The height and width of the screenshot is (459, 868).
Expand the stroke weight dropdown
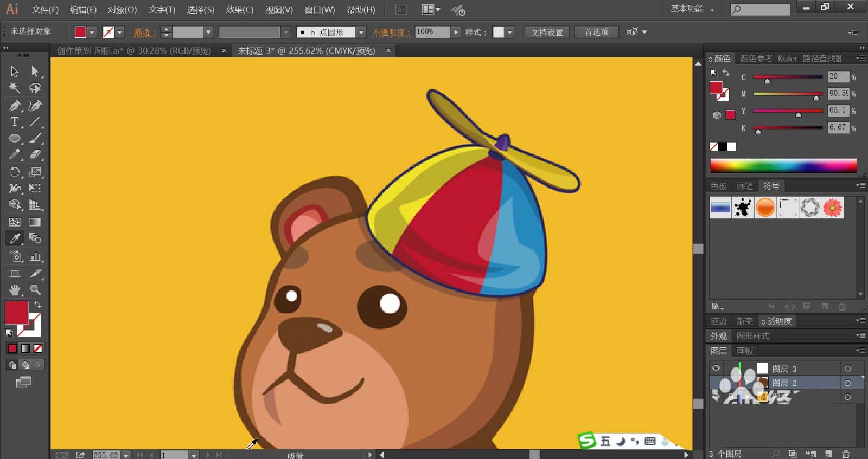pos(208,33)
